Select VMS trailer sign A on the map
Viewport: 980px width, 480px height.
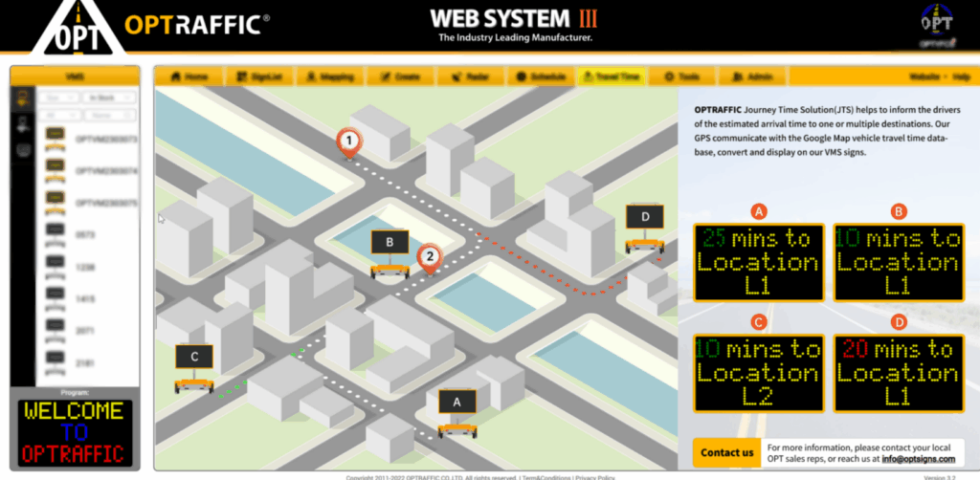coord(457,413)
